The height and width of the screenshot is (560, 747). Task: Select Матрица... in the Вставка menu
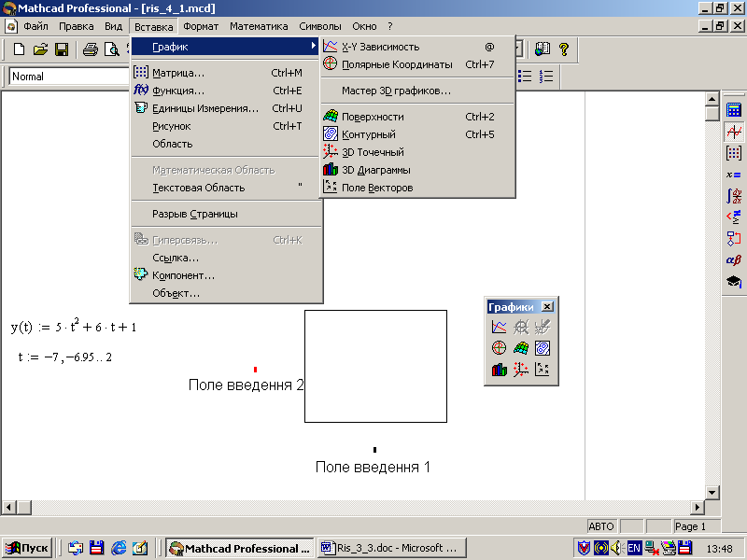226,73
